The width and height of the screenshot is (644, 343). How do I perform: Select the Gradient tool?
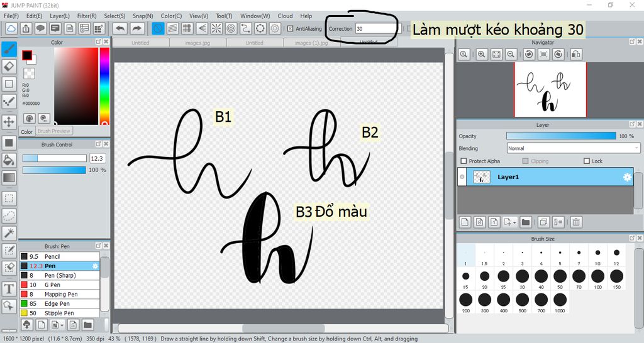coord(9,178)
